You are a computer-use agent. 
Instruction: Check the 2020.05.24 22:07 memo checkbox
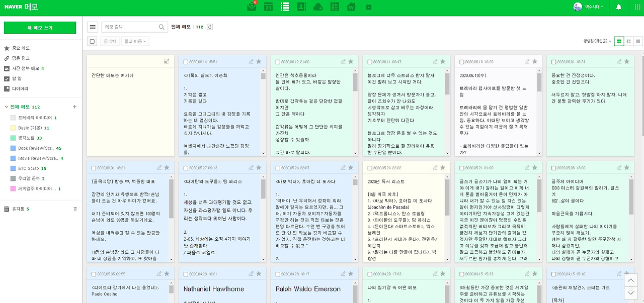[278, 168]
